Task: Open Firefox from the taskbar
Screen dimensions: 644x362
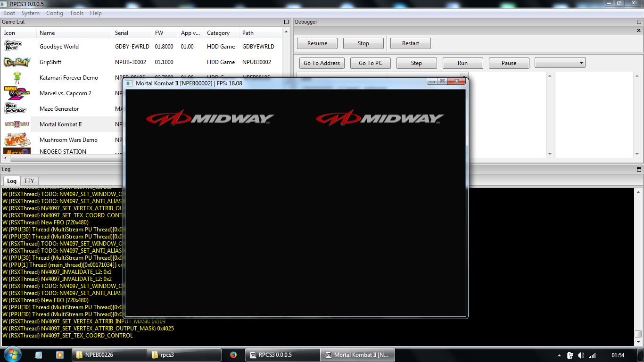Action: pos(233,355)
